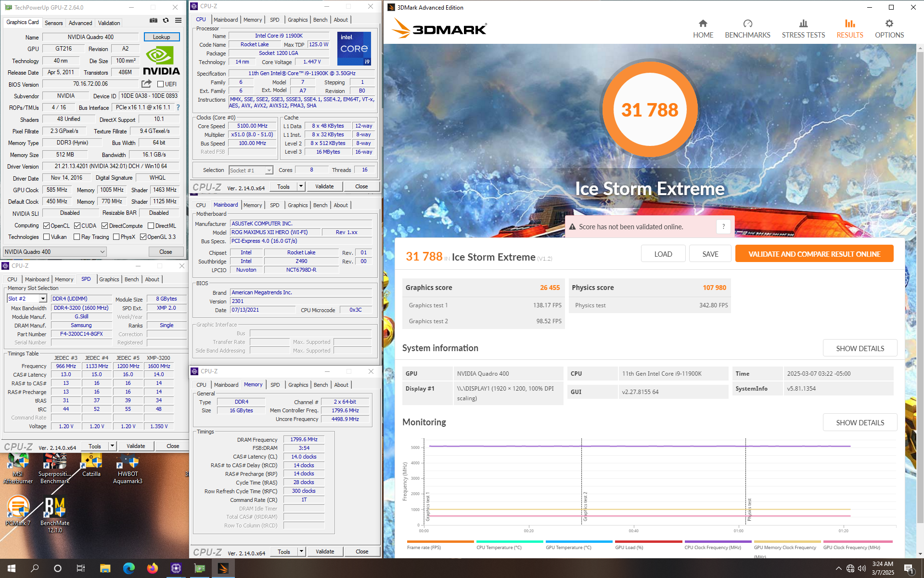The width and height of the screenshot is (924, 578).
Task: Click Validate and Compare Result Online
Action: [x=814, y=254]
